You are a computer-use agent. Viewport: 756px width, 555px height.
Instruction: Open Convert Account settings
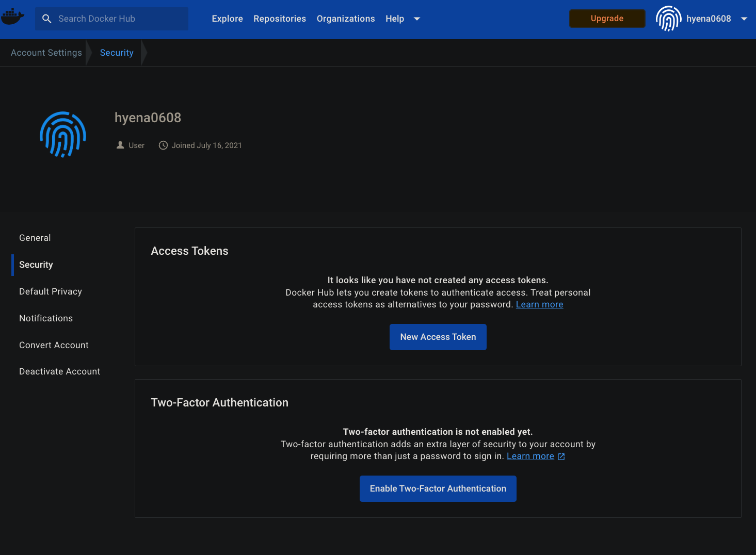(x=54, y=345)
